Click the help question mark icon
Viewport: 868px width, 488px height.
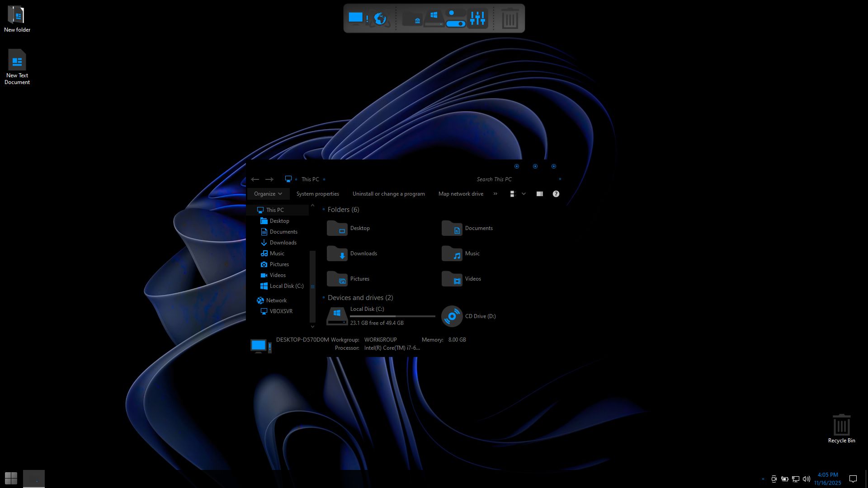[556, 194]
